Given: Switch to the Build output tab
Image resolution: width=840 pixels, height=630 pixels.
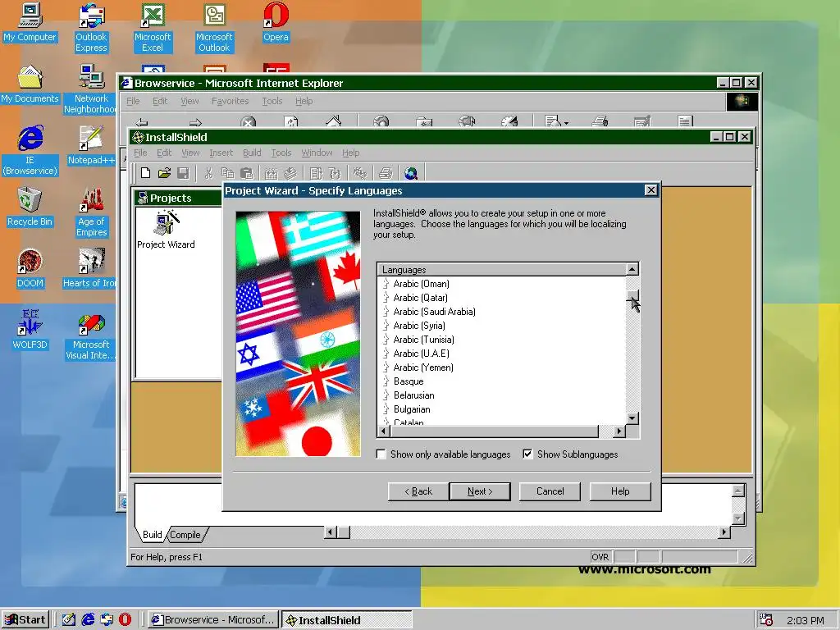Looking at the screenshot, I should (152, 535).
